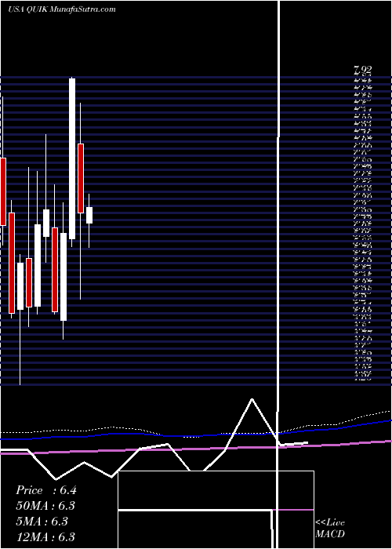Select the 5MA : 6.3 value
392x549 pixels.
(x=42, y=522)
